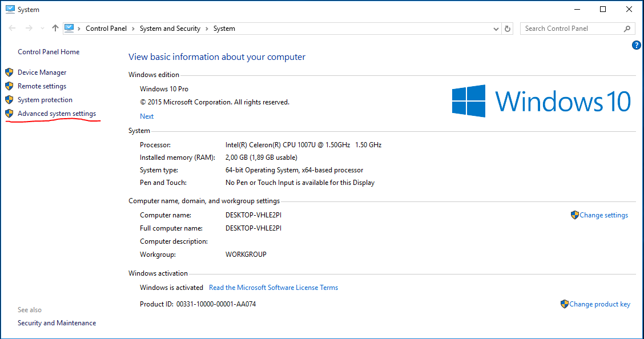Expand the chevron after Control Panel
Image resolution: width=644 pixels, height=339 pixels.
(x=132, y=28)
